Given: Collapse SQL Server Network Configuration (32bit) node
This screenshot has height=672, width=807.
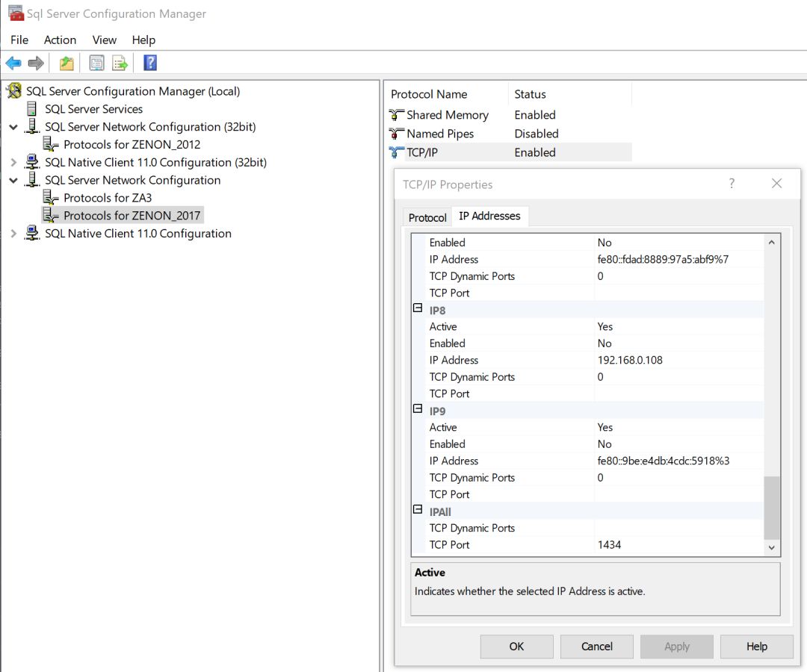Looking at the screenshot, I should coord(13,127).
